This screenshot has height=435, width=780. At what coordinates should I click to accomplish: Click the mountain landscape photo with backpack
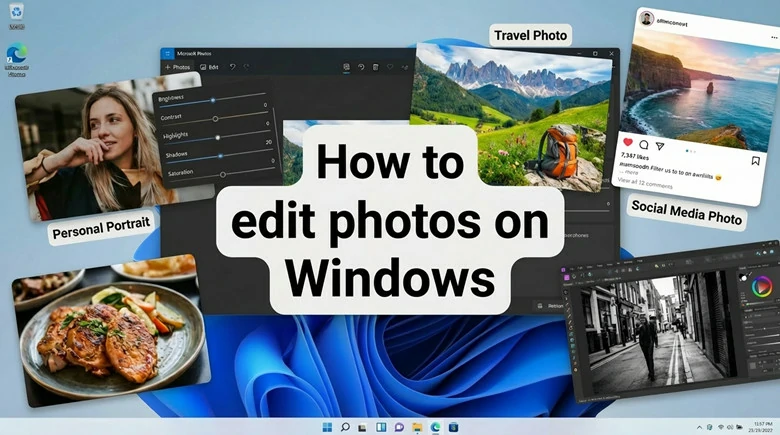click(511, 117)
